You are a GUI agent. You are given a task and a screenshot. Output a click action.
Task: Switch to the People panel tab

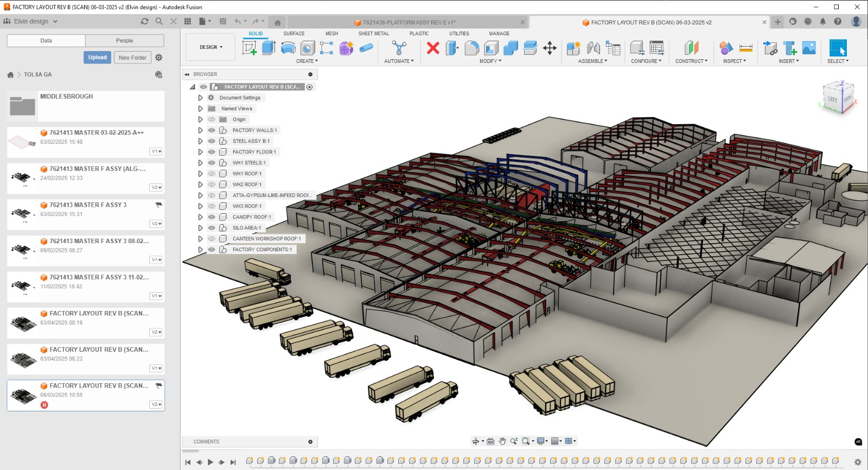click(124, 41)
